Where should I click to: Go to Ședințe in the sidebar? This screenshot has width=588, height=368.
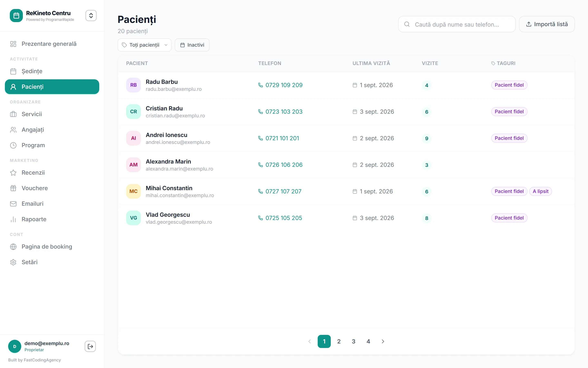[x=52, y=71]
